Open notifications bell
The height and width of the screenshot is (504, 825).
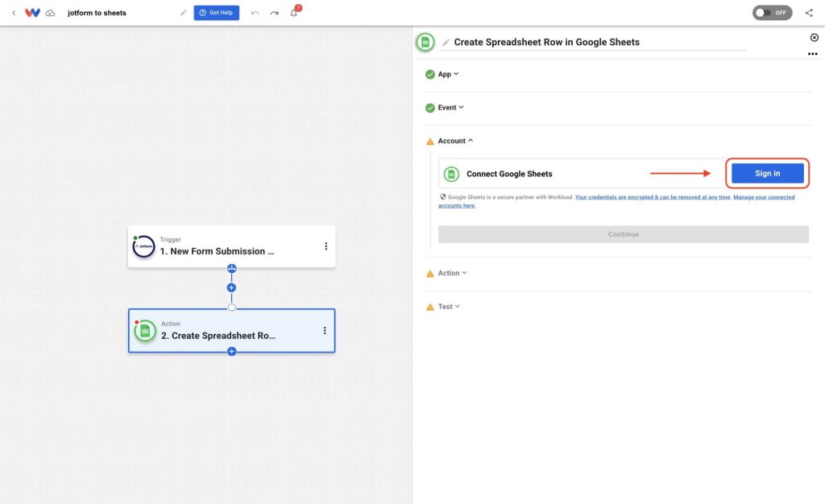(293, 13)
